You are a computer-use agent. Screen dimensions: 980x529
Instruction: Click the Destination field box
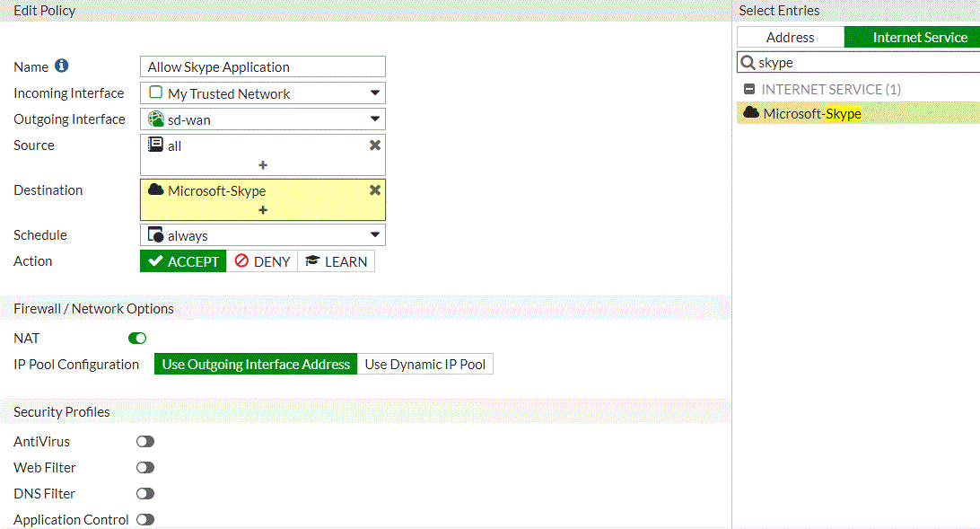(x=262, y=199)
